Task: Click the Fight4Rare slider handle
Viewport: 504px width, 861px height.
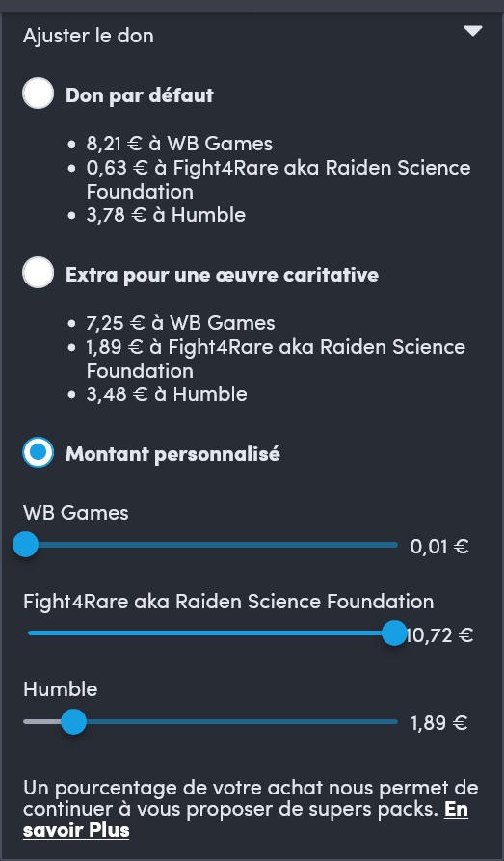Action: (x=394, y=633)
